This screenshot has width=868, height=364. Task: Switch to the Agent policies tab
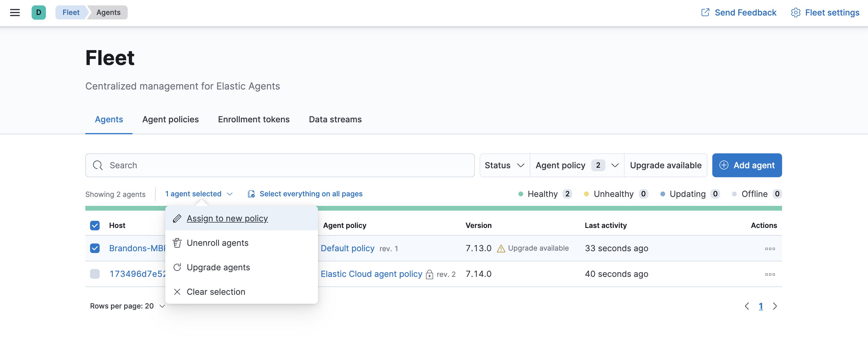click(170, 119)
